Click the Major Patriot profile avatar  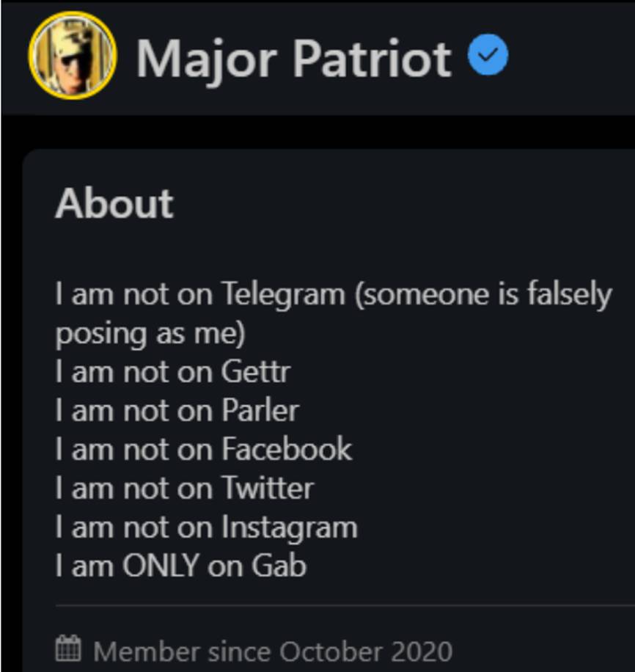coord(72,56)
